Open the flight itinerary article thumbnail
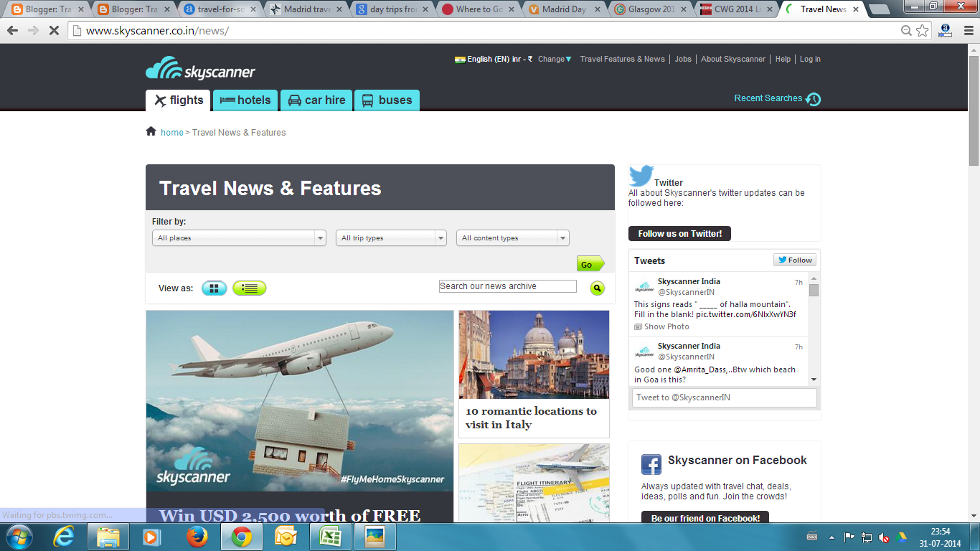980x551 pixels. coord(534,483)
